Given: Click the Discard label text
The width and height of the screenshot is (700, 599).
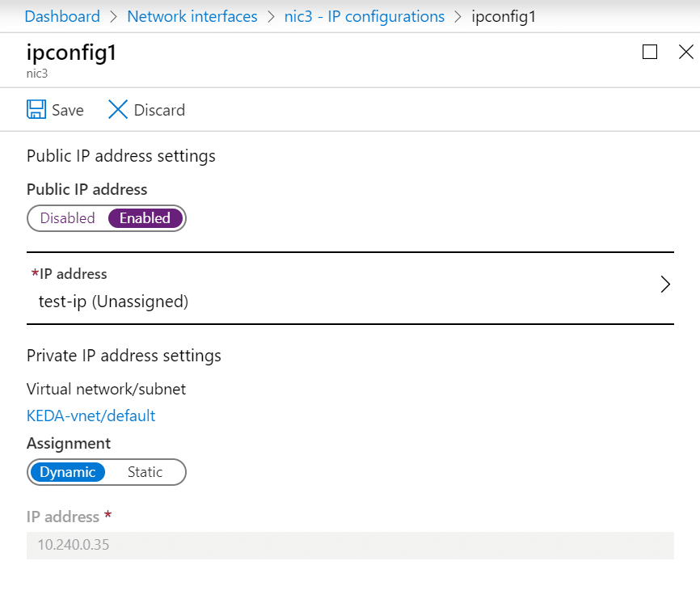Looking at the screenshot, I should coord(159,110).
